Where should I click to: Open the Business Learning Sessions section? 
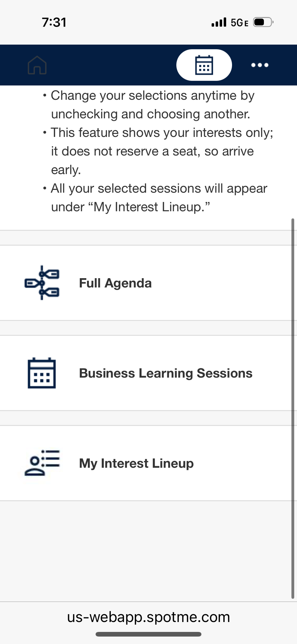tap(166, 373)
